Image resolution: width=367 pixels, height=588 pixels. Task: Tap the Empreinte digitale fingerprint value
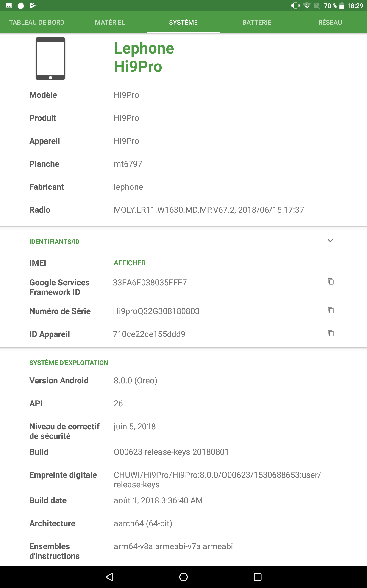217,480
